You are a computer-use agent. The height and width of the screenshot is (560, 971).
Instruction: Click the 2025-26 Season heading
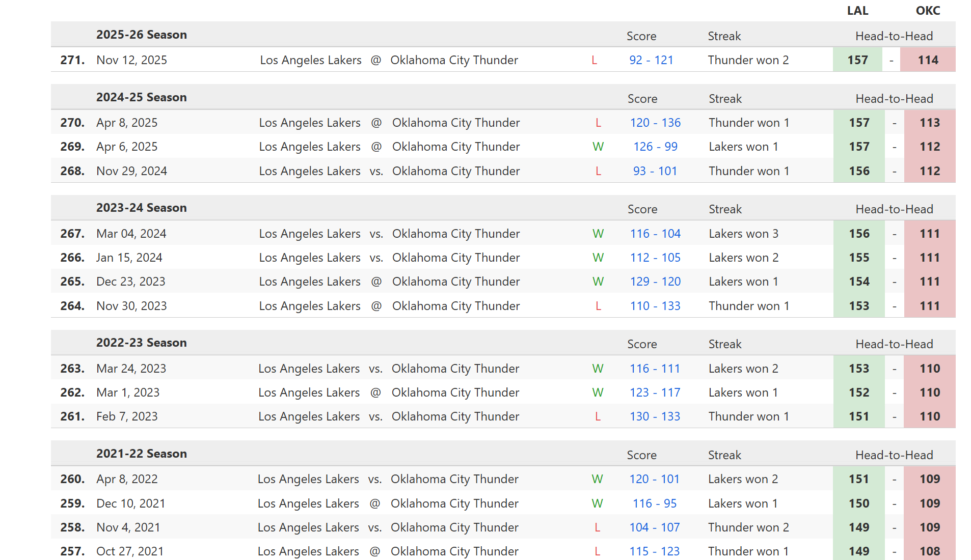point(142,35)
